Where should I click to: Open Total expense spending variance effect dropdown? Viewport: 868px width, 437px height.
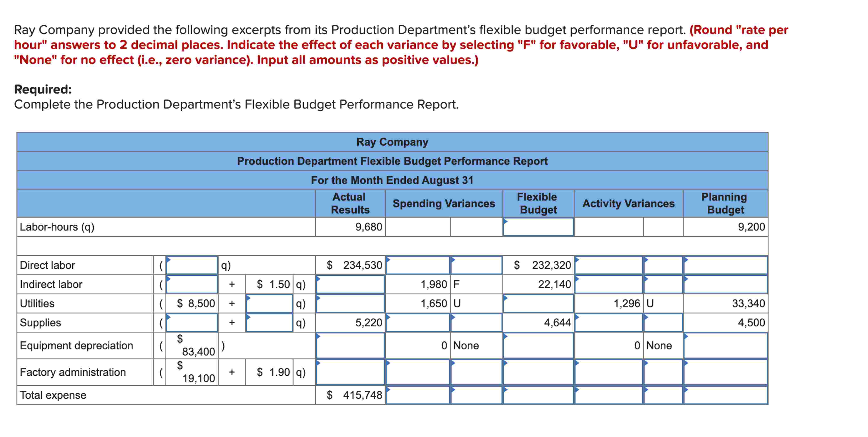tap(477, 395)
